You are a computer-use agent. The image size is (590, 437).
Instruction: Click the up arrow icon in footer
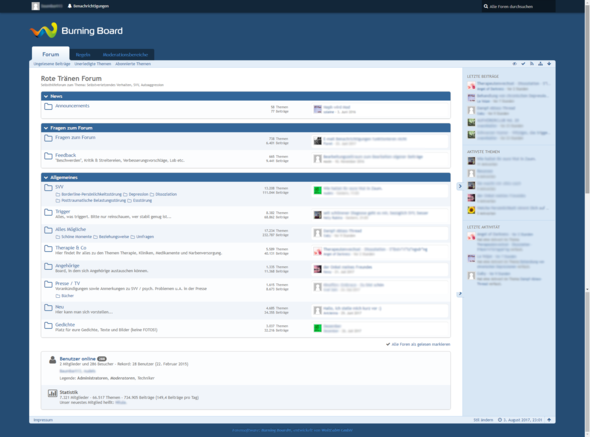click(549, 420)
